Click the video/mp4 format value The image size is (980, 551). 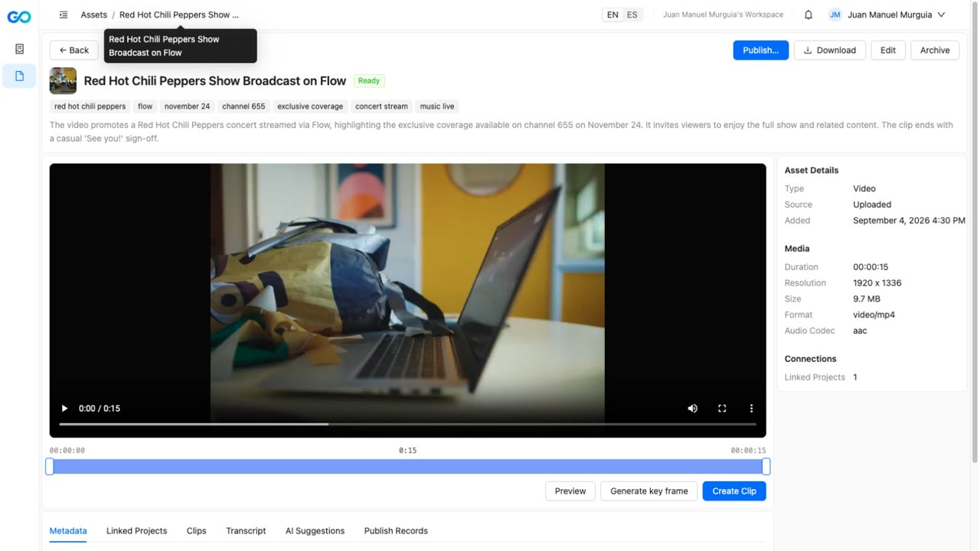click(874, 315)
